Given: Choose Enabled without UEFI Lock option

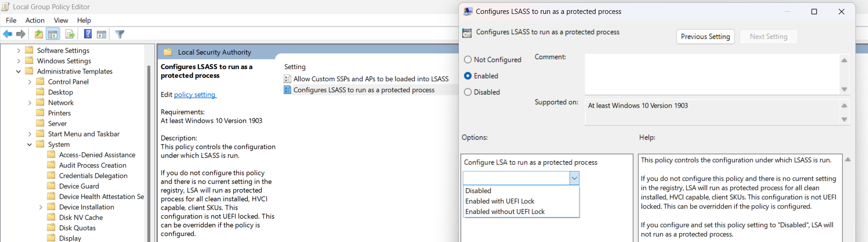Looking at the screenshot, I should point(521,211).
